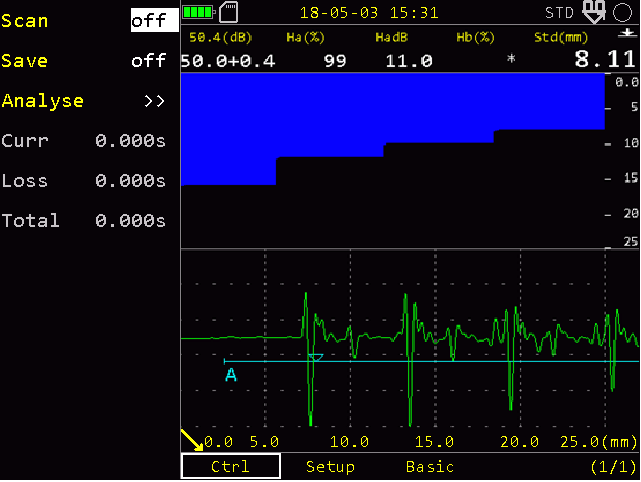Image resolution: width=641 pixels, height=482 pixels.
Task: Click the cyan gate A line
Action: pos(431,361)
